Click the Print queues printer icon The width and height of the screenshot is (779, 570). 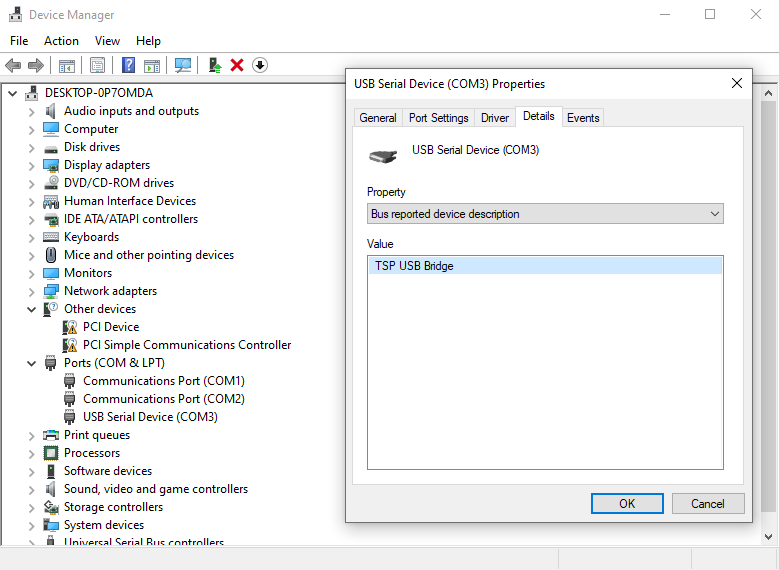(51, 435)
